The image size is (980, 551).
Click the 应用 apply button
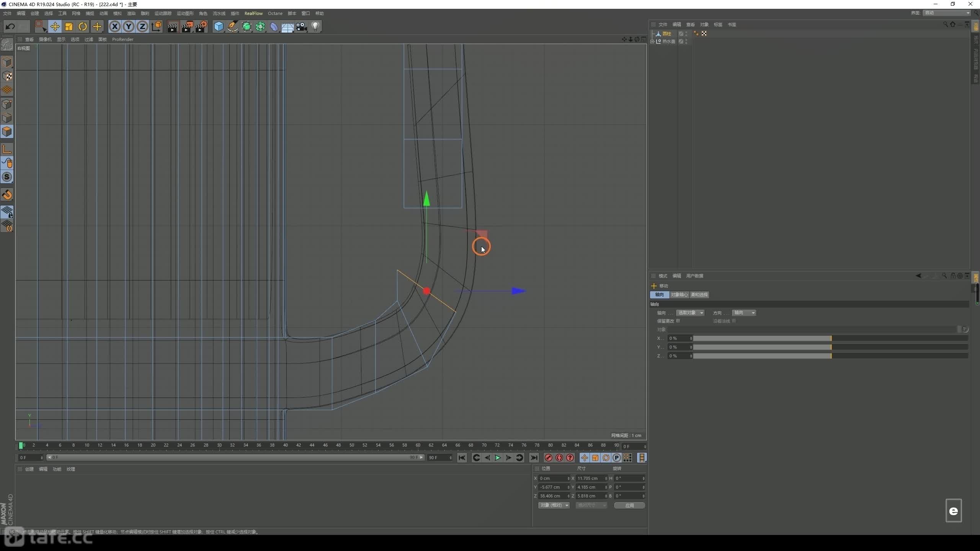tap(629, 505)
